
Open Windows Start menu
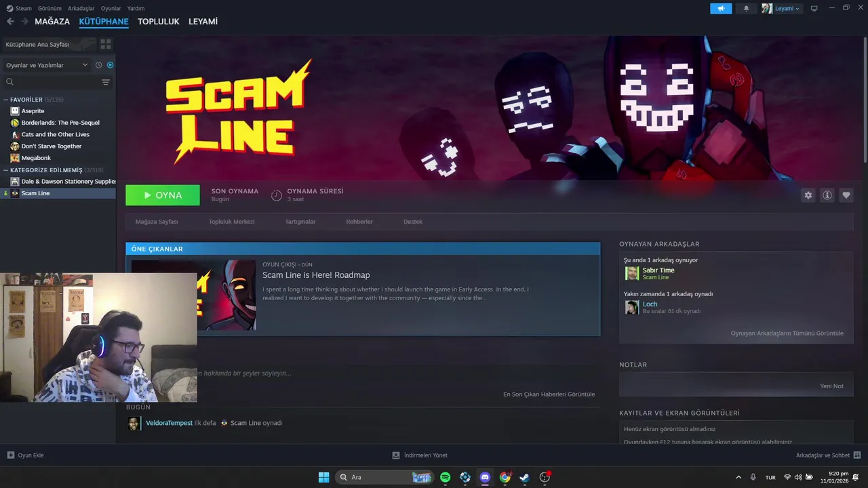(x=324, y=477)
